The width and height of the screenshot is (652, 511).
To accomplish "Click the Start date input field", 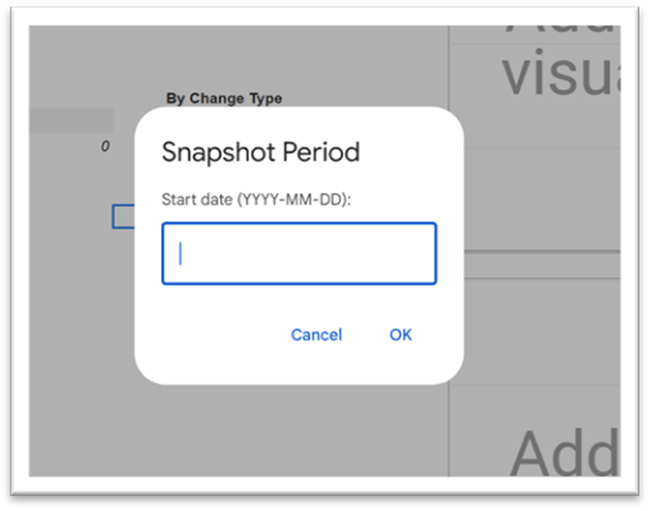I will (x=298, y=254).
